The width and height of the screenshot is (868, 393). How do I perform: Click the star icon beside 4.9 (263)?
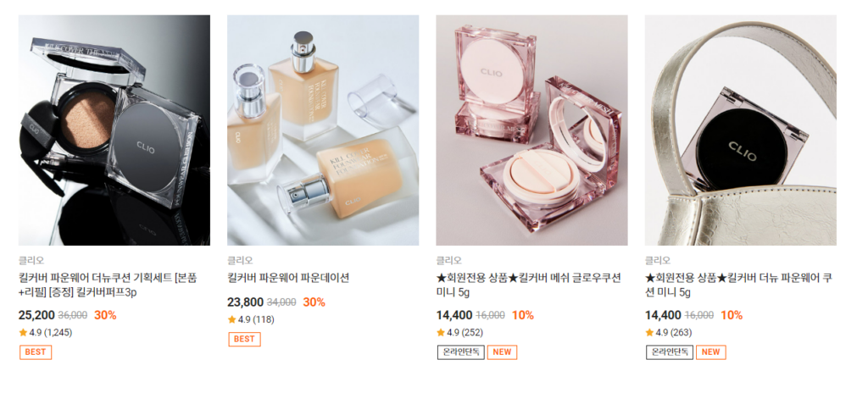tap(648, 333)
